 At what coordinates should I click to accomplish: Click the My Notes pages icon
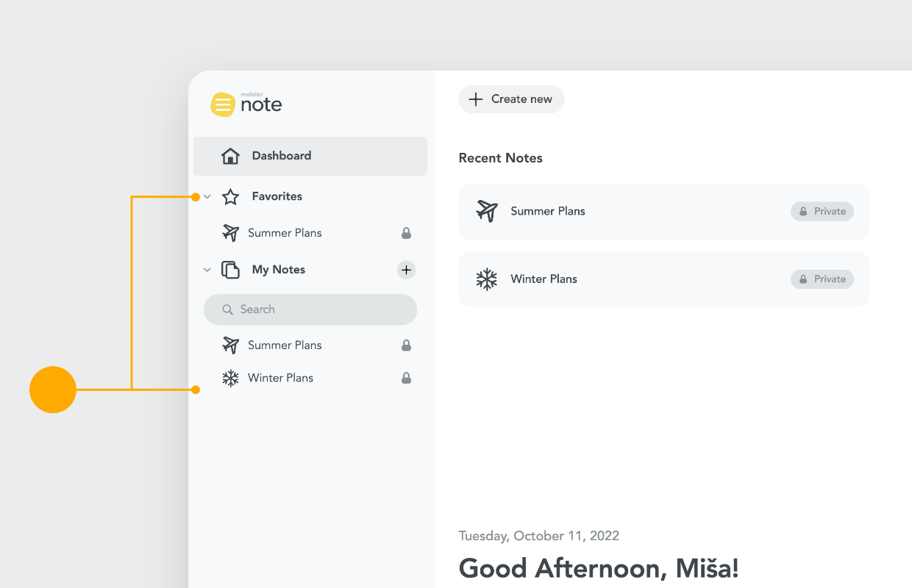click(x=230, y=270)
